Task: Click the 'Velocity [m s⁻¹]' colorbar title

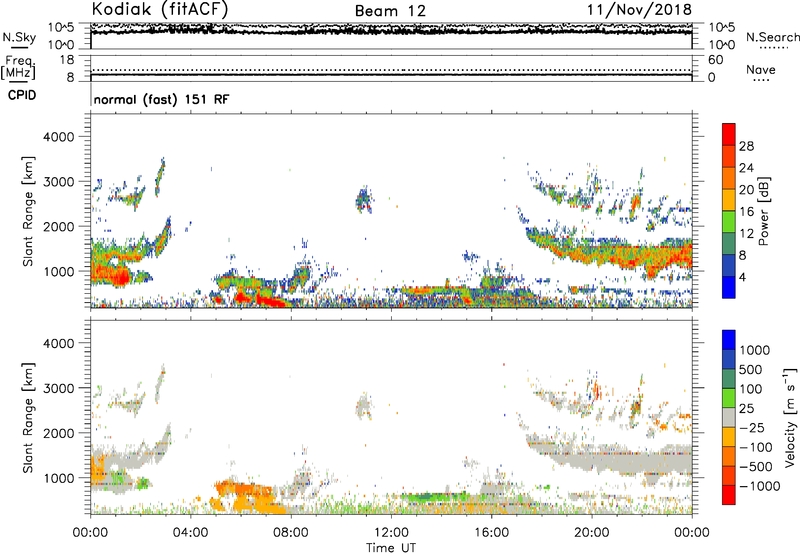Action: click(790, 418)
